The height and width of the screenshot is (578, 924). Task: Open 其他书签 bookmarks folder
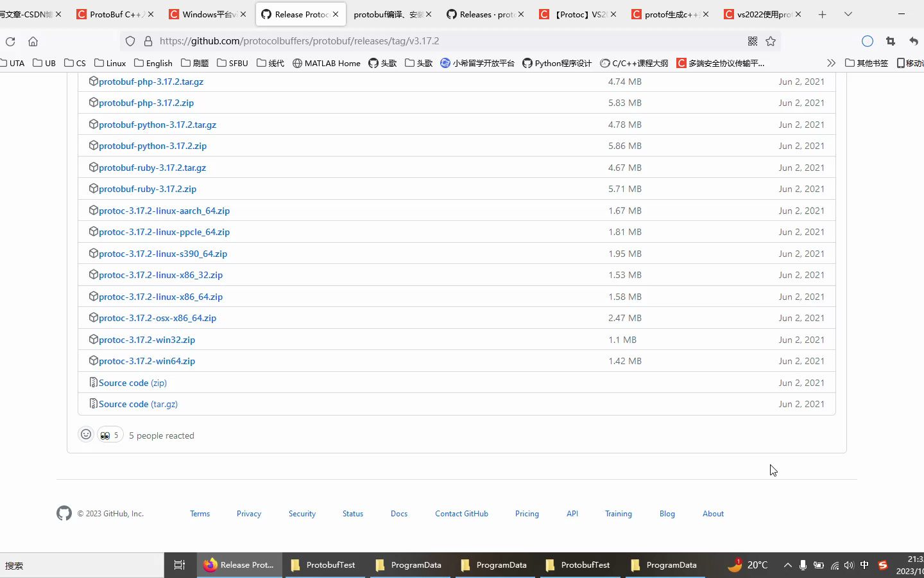click(867, 63)
